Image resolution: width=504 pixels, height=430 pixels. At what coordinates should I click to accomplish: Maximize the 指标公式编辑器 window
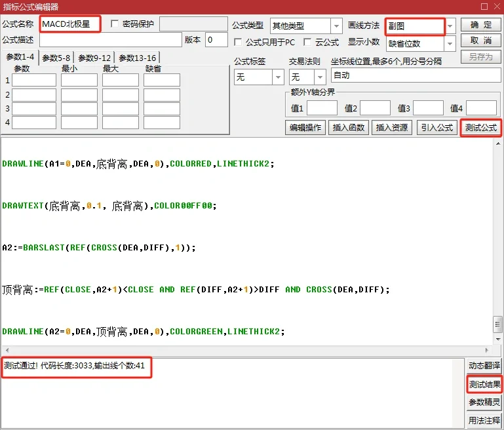(484, 7)
